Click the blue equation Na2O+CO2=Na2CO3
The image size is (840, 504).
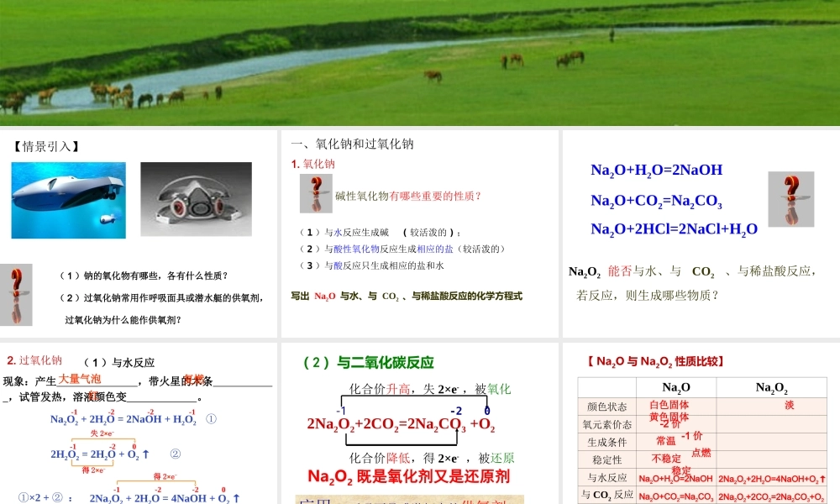tap(656, 201)
